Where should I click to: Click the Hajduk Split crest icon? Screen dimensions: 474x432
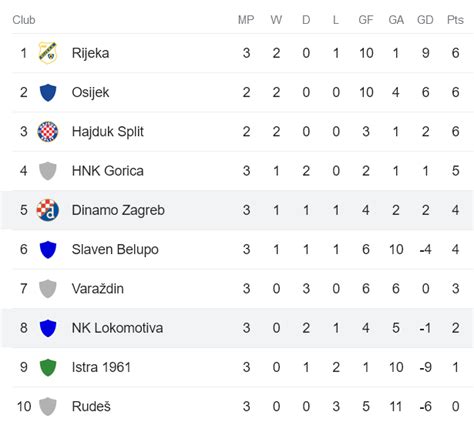point(48,131)
